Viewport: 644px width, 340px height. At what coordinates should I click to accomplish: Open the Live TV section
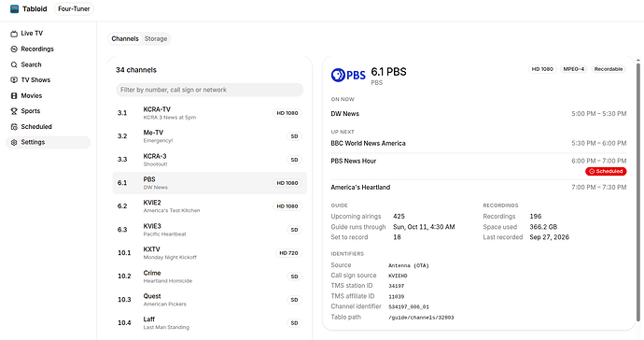click(48, 34)
